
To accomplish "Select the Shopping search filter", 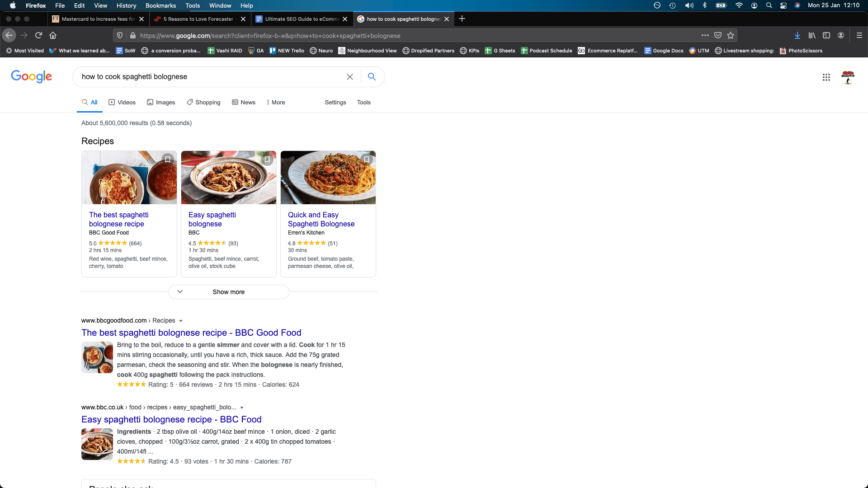I will pos(203,103).
